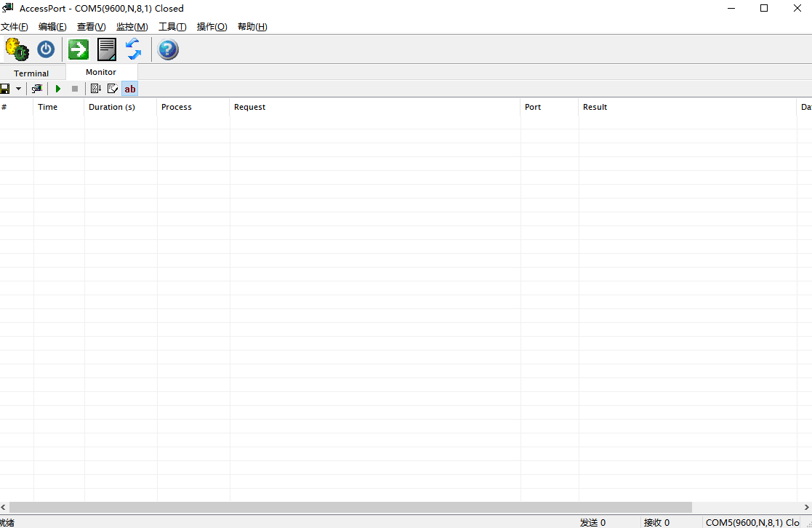Toggle the 'ab' text display mode
The image size is (812, 528).
point(129,89)
